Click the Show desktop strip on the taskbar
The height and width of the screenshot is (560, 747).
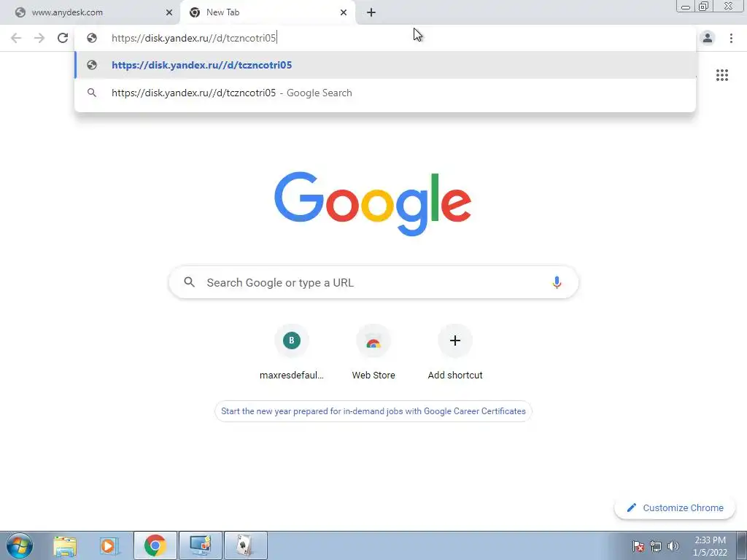tap(742, 545)
